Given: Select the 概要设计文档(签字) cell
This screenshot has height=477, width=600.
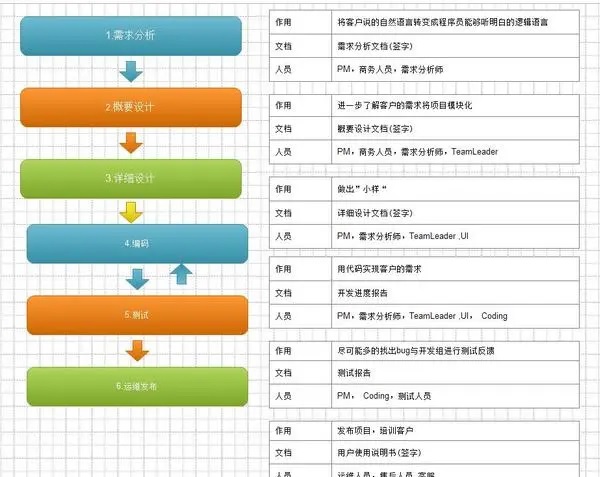Looking at the screenshot, I should 454,128.
